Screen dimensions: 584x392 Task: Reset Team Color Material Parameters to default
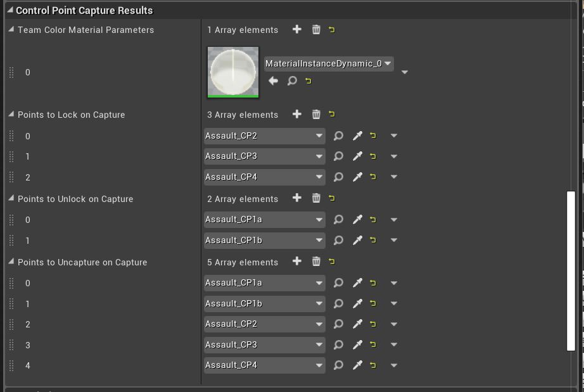(x=331, y=29)
